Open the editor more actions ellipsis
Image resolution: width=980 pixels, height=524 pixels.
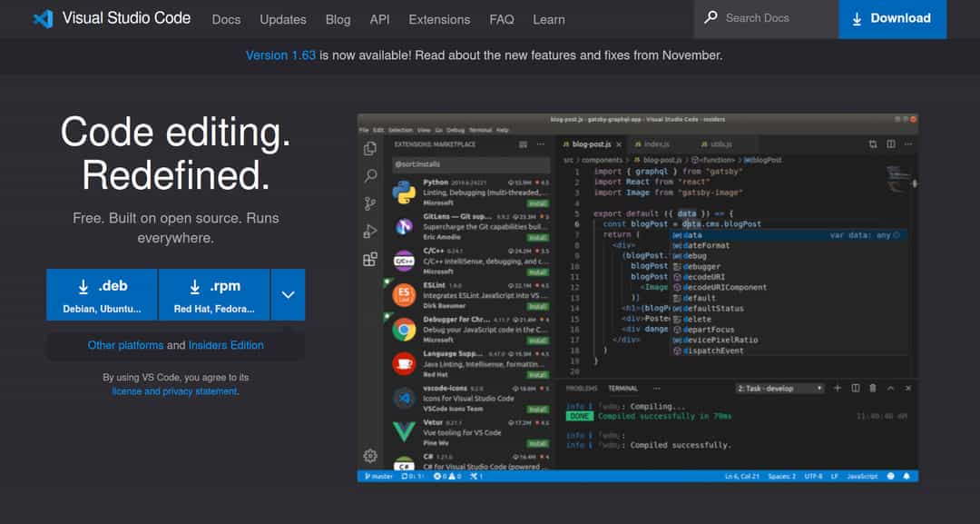point(908,144)
